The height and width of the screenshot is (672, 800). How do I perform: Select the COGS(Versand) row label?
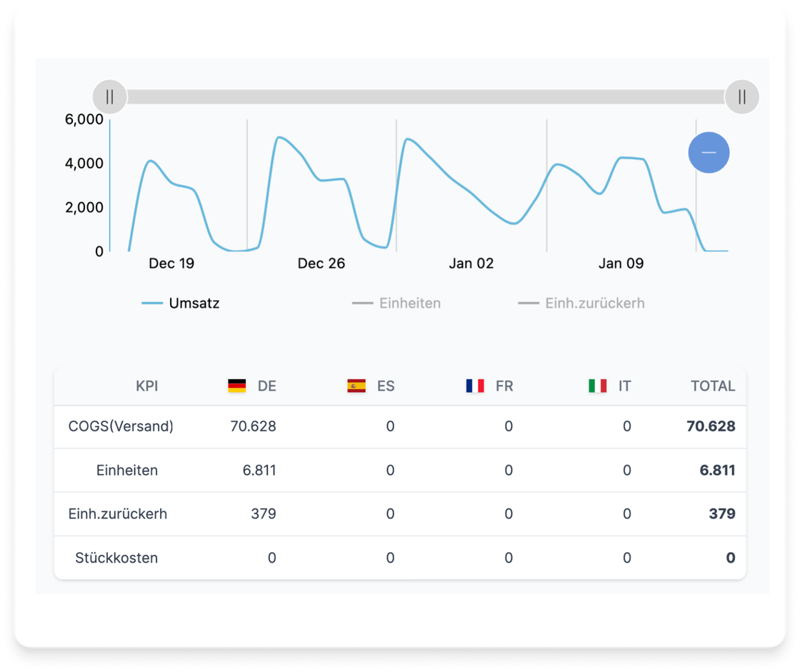click(x=121, y=426)
